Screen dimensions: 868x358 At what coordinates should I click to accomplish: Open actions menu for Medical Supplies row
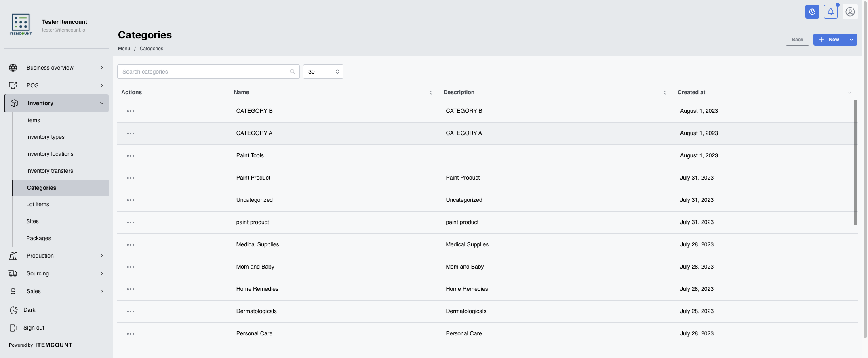tap(131, 245)
